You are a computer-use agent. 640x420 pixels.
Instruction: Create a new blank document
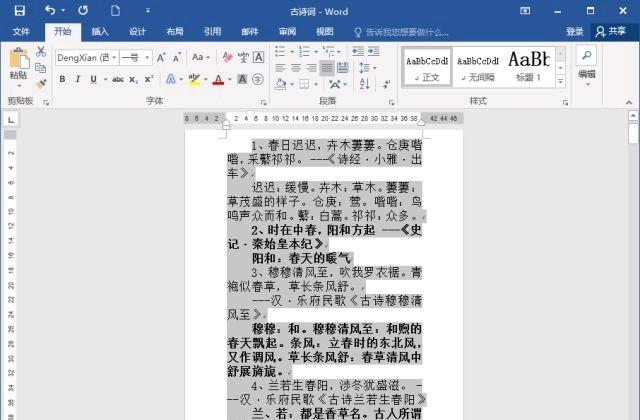[115, 10]
